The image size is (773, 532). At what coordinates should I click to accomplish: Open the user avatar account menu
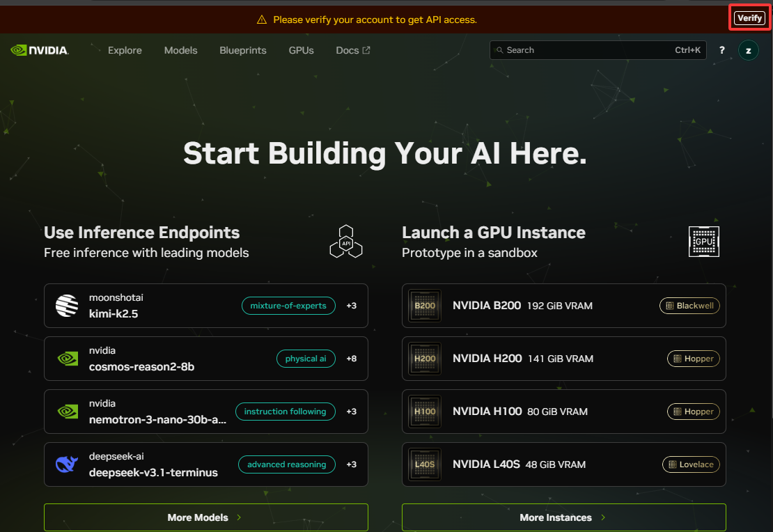pyautogui.click(x=748, y=50)
